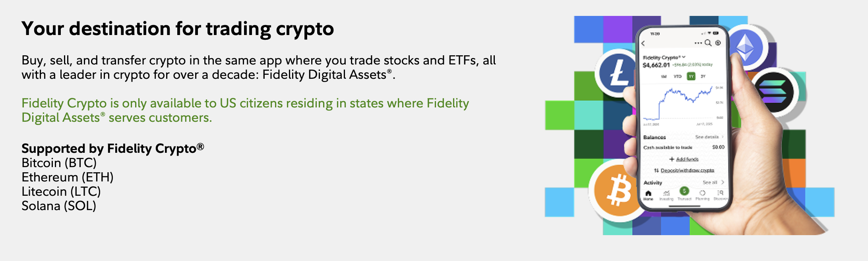The image size is (868, 261).
Task: Select the green 1Y chart range
Action: tap(691, 76)
